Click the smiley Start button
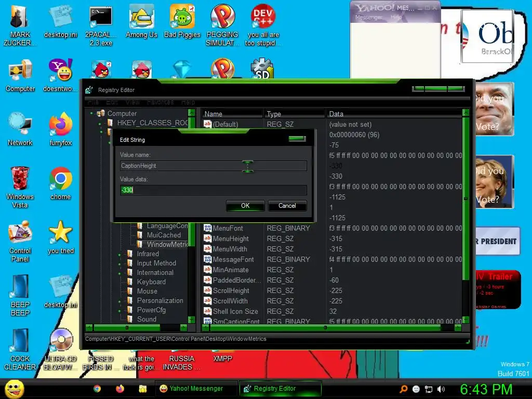 coord(15,389)
